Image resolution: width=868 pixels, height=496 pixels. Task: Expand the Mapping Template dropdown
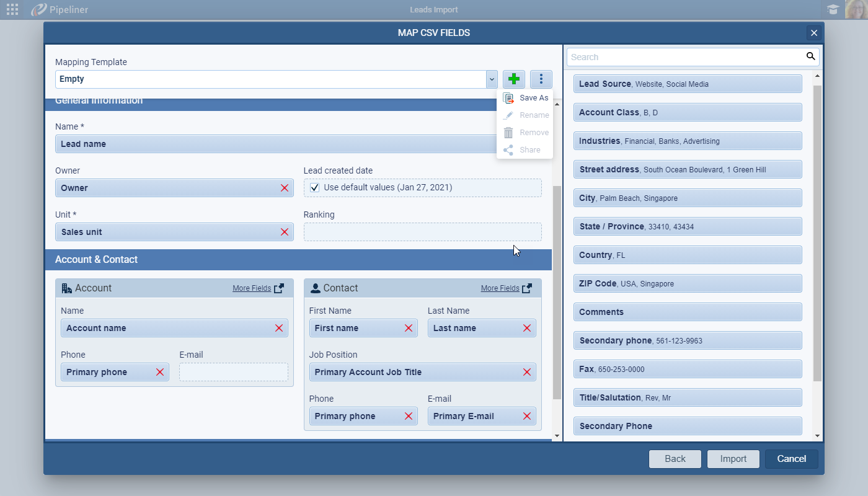[492, 79]
